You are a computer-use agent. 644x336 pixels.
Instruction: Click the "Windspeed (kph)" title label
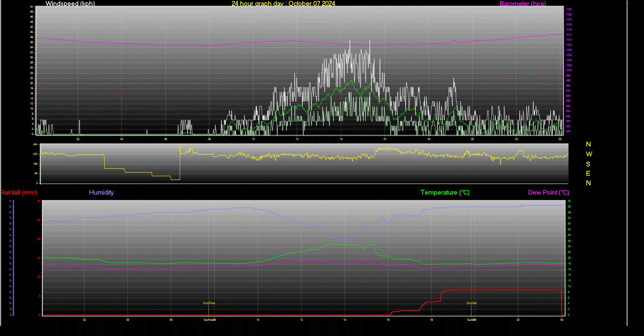click(x=70, y=3)
